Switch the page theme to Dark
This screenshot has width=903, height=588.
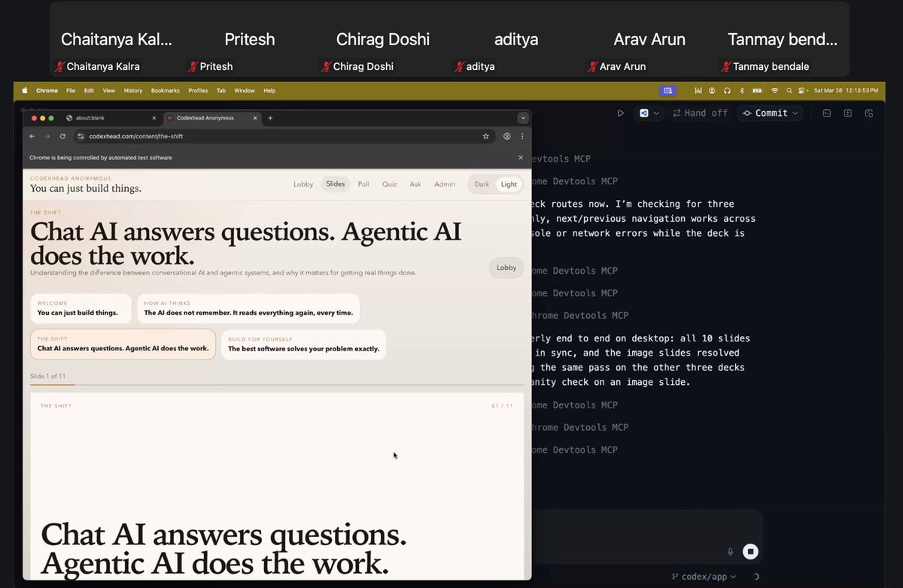482,184
